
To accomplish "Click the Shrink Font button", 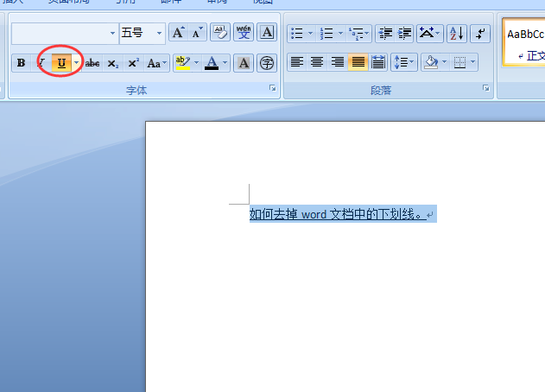I will 197,33.
